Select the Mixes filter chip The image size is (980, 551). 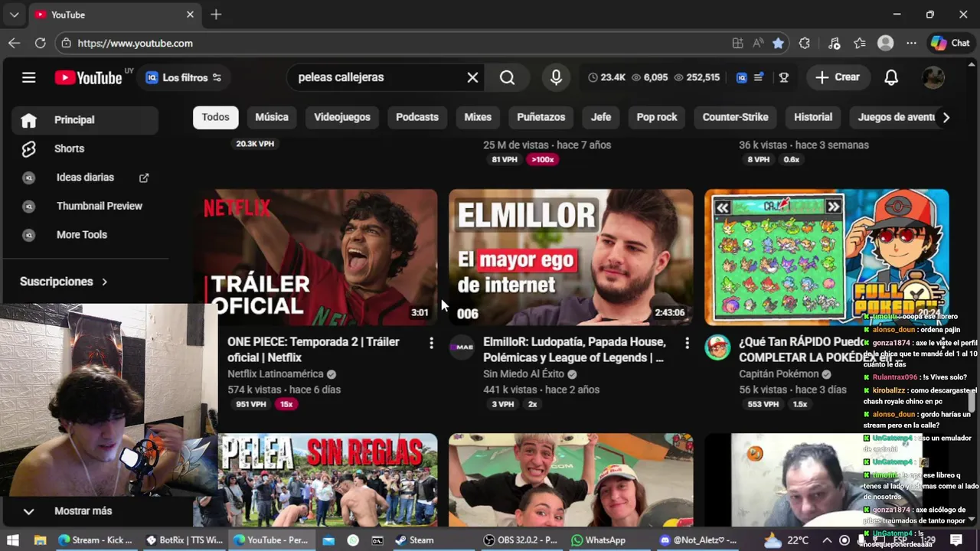tap(478, 117)
